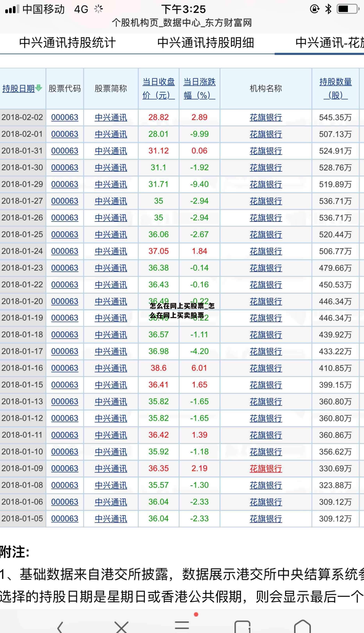Image resolution: width=364 pixels, height=633 pixels.
Task: Tap the 股票代码 column header
Action: [x=65, y=88]
